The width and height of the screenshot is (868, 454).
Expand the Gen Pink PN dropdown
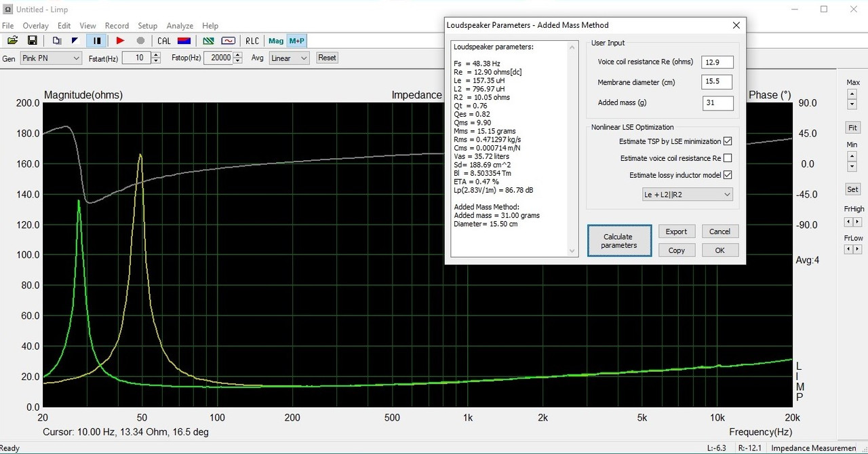click(x=51, y=58)
